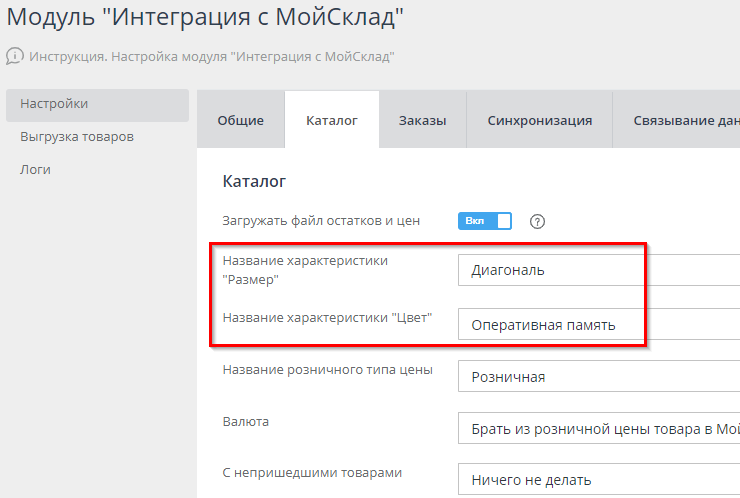740x498 pixels.
Task: Click the question mark help icon
Action: point(537,221)
